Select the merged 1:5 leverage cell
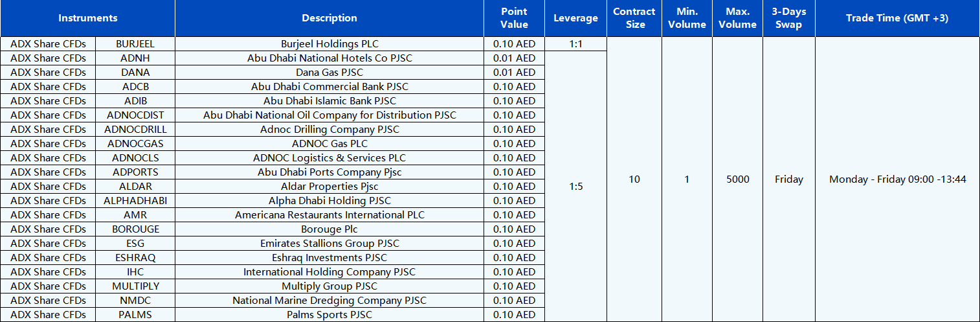This screenshot has width=980, height=322. (575, 187)
